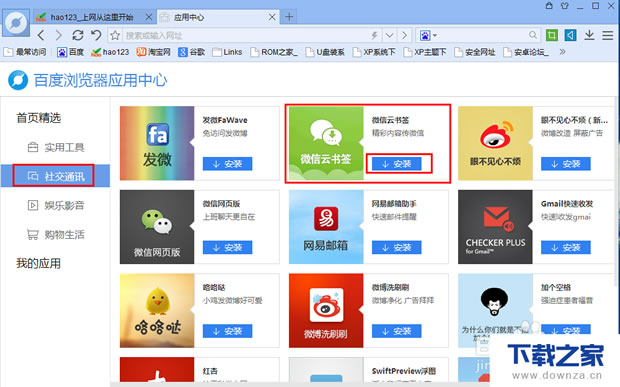Click the search magnifier icon

[x=533, y=35]
